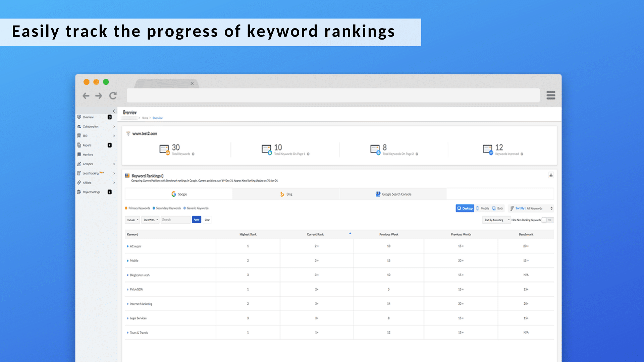Viewport: 644px width, 362px height.
Task: Click the browser address bar
Action: tap(333, 96)
